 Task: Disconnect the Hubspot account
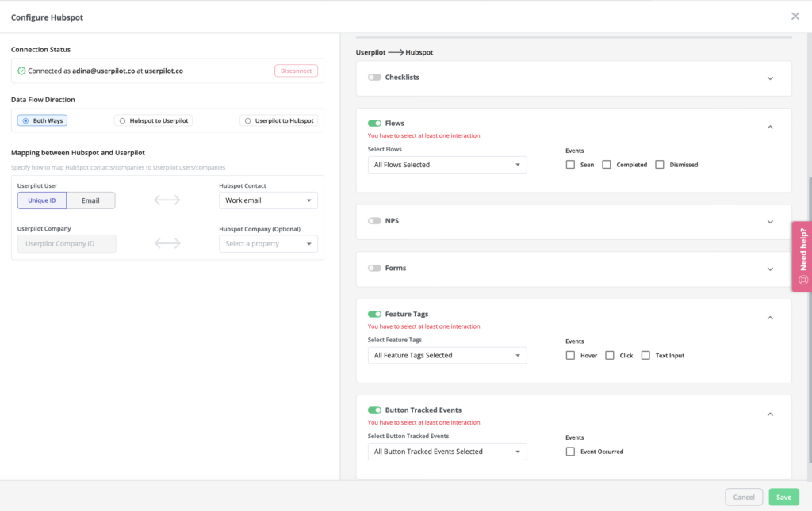coord(297,71)
